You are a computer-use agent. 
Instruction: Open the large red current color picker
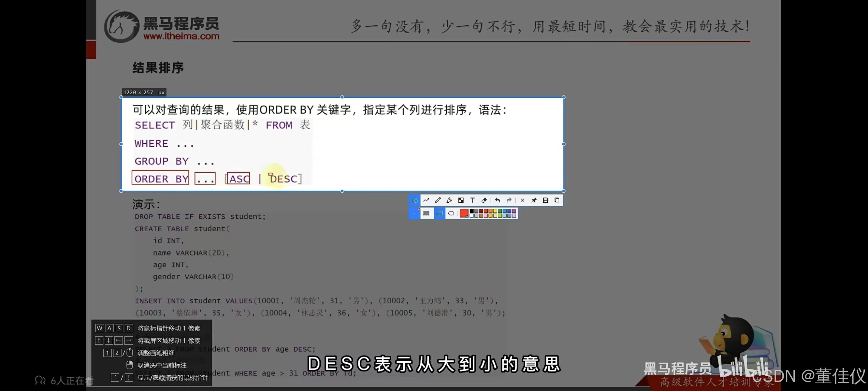pos(464,213)
